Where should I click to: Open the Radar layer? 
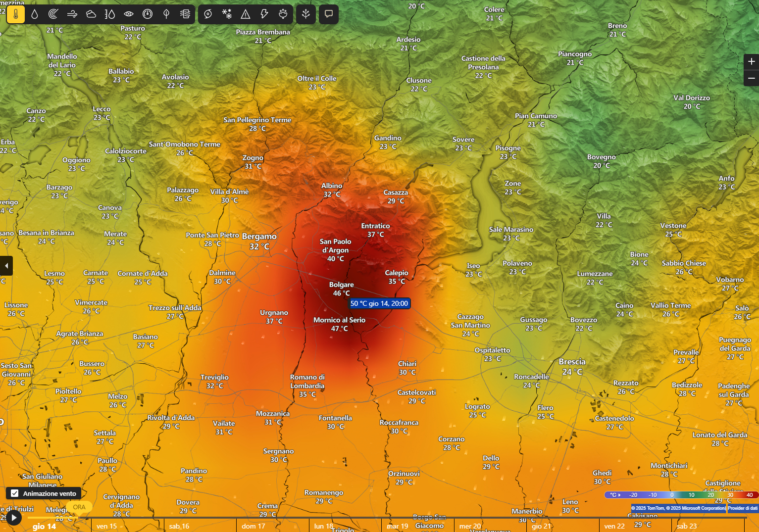pos(53,14)
